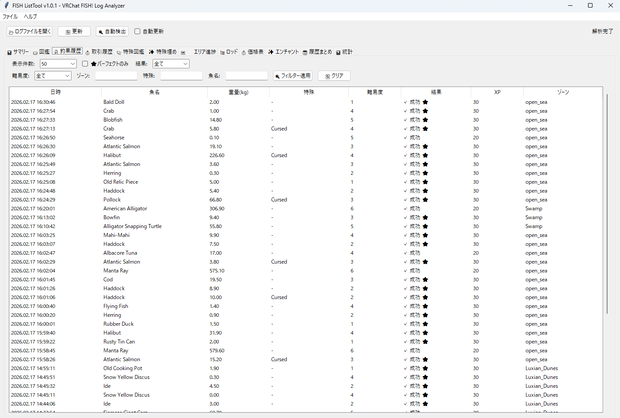Screen dimensions: 620x418
Task: Click the Cursed cell in the Pollock row
Action: click(279, 200)
